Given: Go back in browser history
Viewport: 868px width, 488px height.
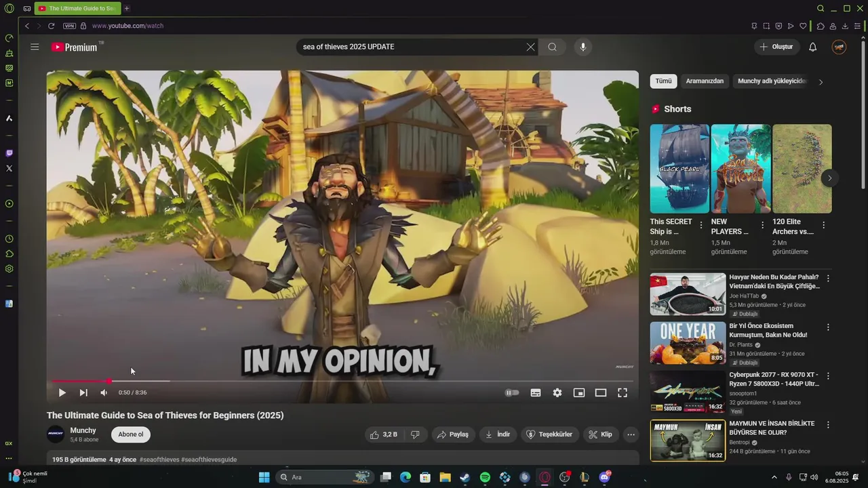Looking at the screenshot, I should click(27, 26).
